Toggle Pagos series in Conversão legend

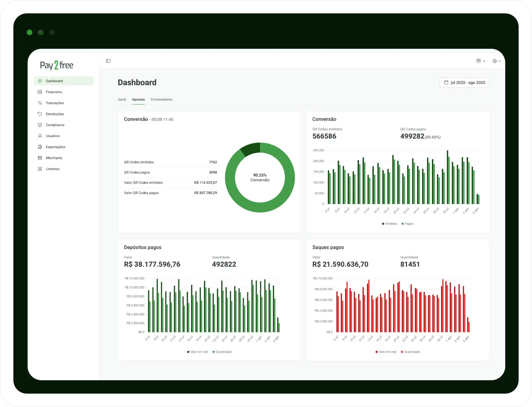[407, 224]
